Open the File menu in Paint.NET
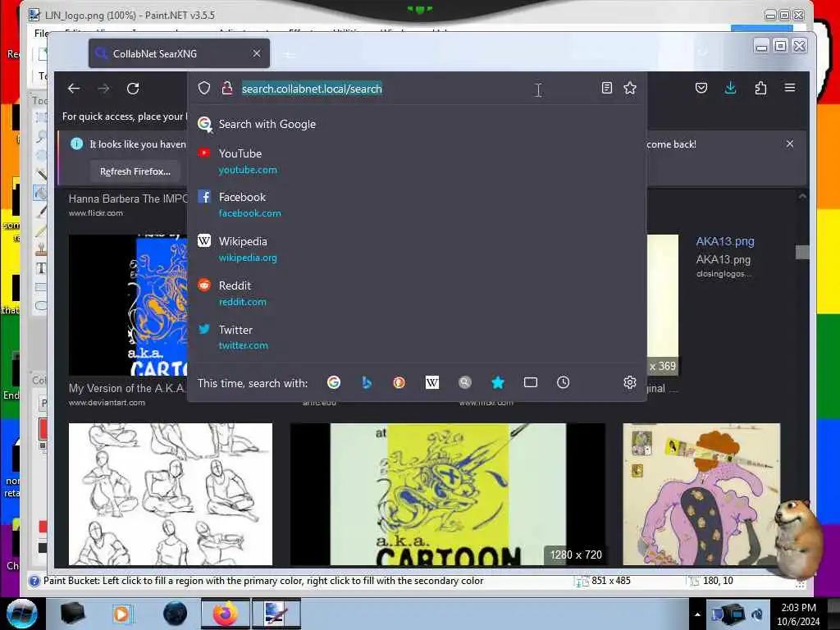Viewport: 840px width, 630px height. pyautogui.click(x=41, y=33)
